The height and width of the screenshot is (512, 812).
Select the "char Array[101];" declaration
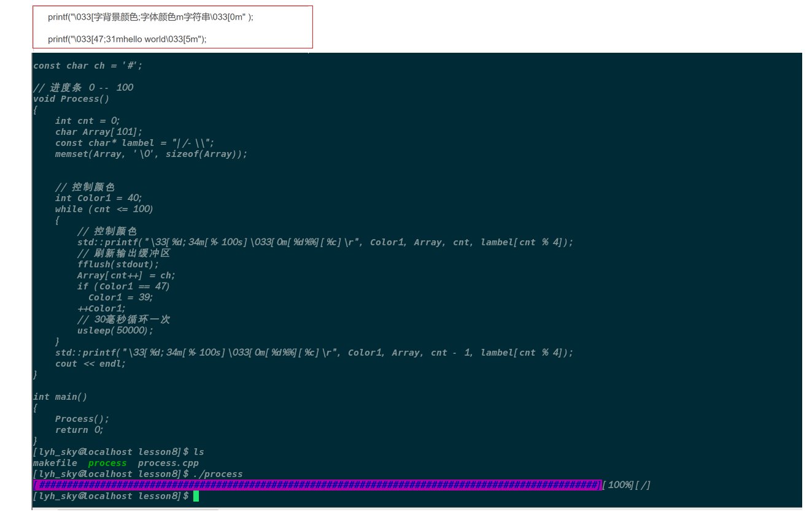coord(99,132)
